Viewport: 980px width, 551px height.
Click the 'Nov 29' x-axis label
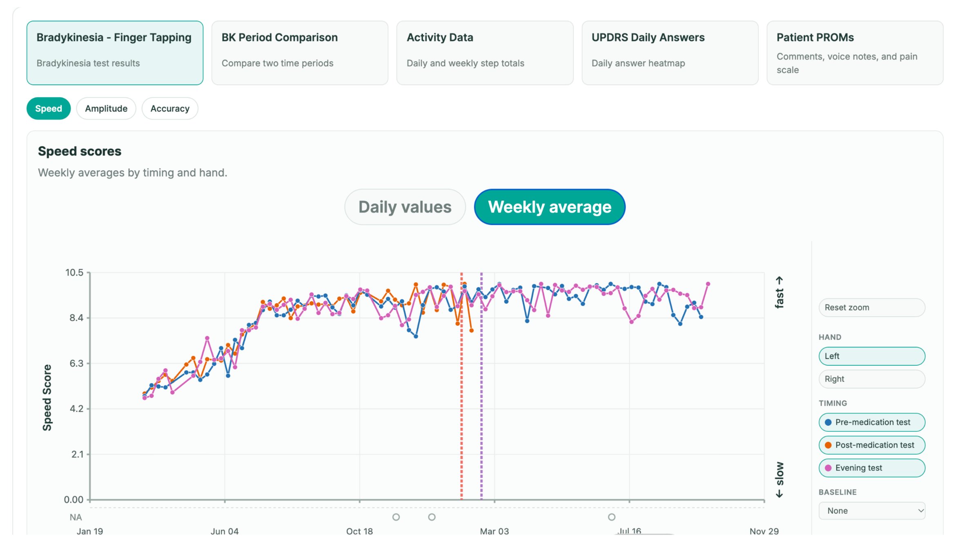click(x=764, y=531)
